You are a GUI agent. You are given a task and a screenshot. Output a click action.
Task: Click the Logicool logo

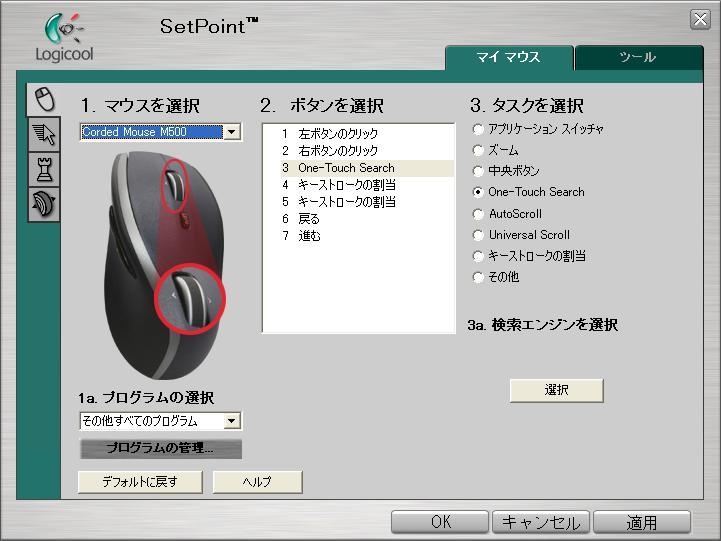(x=64, y=38)
